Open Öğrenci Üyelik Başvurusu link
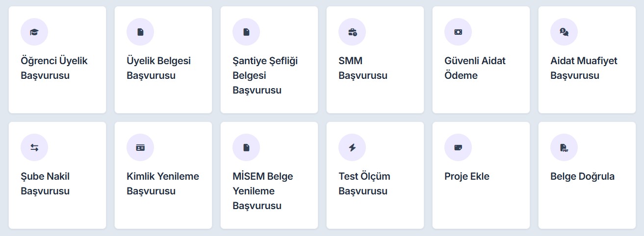This screenshot has width=644, height=236. coord(54,68)
